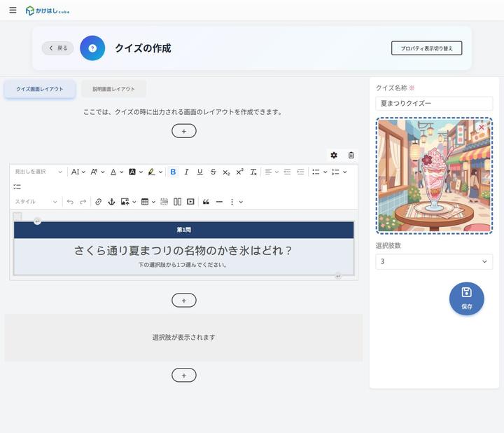Open the 見出しを選択 heading dropdown

tap(38, 172)
